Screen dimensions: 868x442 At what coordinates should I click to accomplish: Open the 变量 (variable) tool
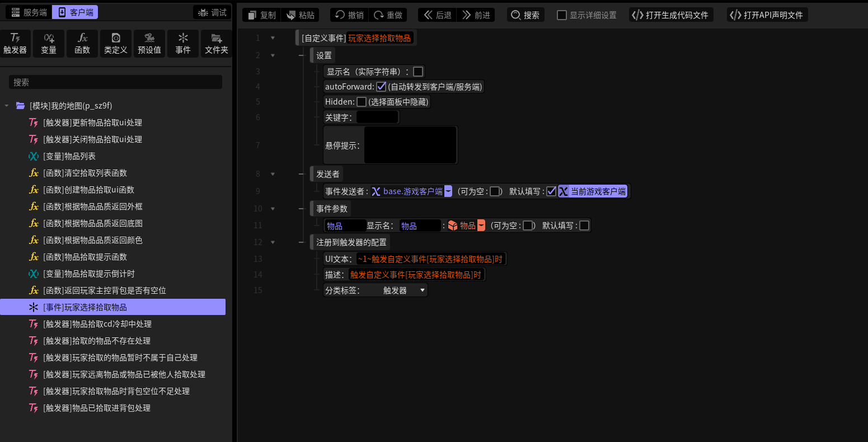click(49, 44)
